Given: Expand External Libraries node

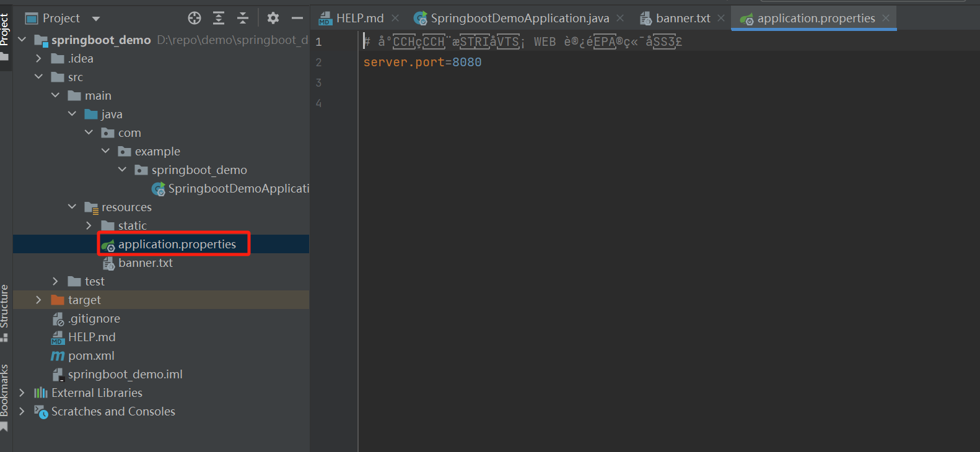Looking at the screenshot, I should 22,393.
